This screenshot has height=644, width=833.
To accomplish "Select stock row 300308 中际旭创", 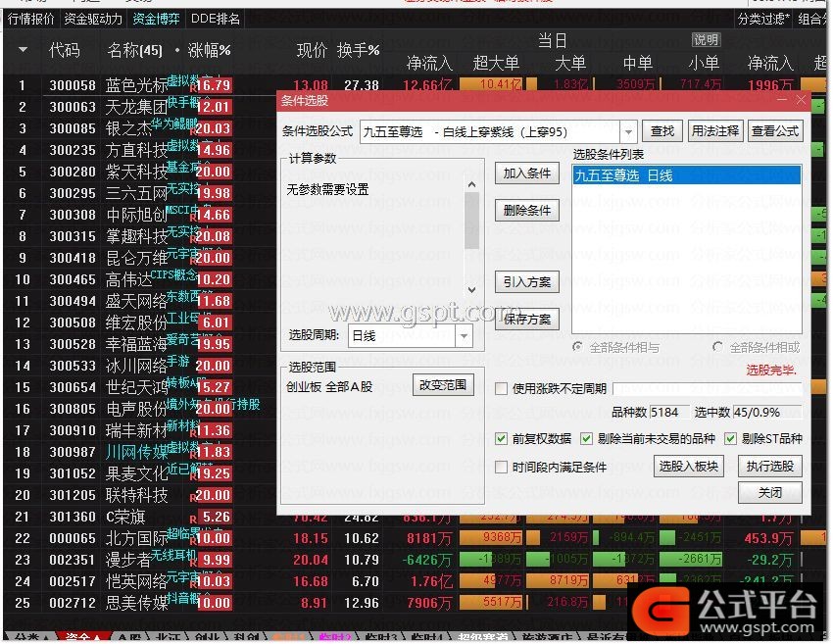I will click(141, 215).
